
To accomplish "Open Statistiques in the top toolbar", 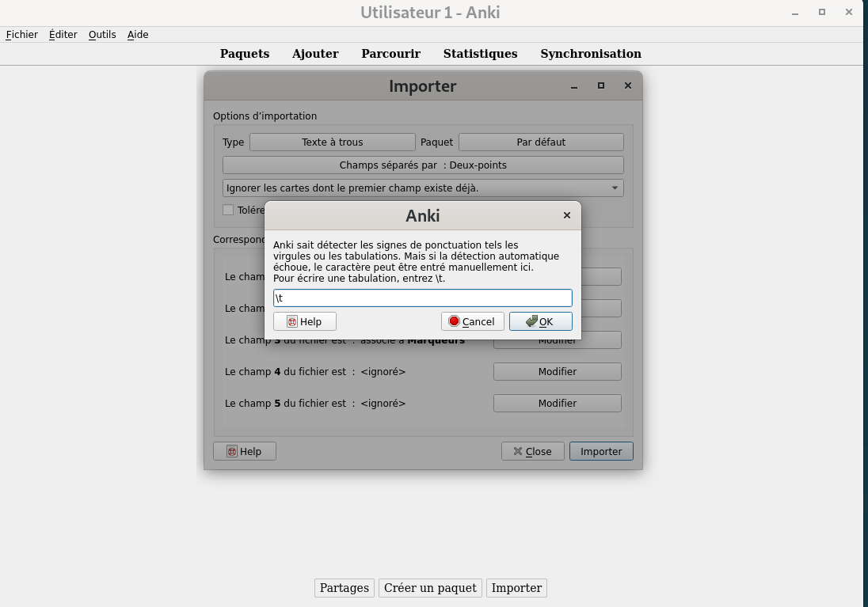I will tap(480, 54).
